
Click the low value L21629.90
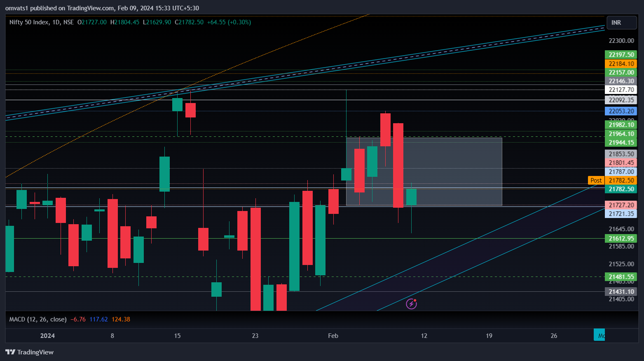tap(157, 22)
